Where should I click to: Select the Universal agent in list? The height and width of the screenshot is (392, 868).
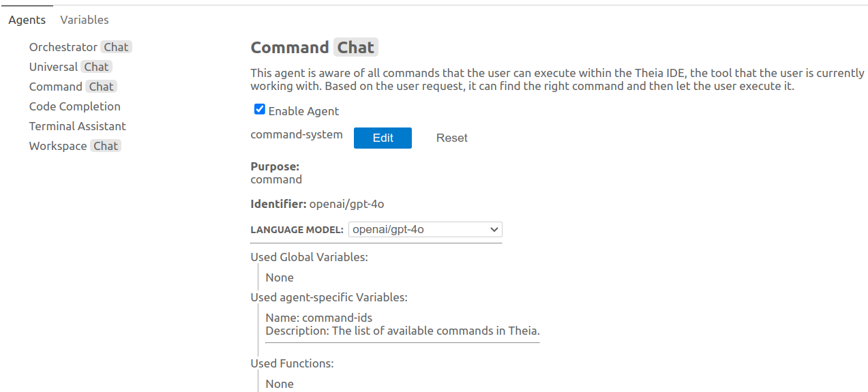tap(53, 67)
